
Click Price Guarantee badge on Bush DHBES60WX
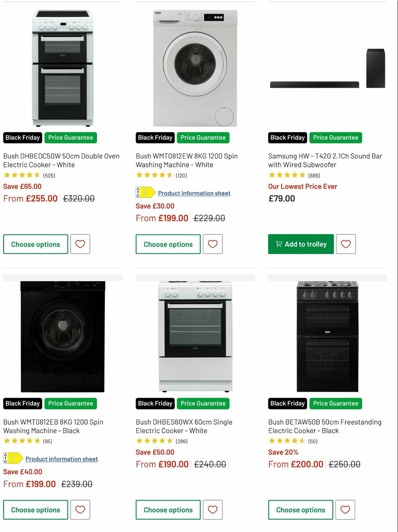pyautogui.click(x=203, y=403)
